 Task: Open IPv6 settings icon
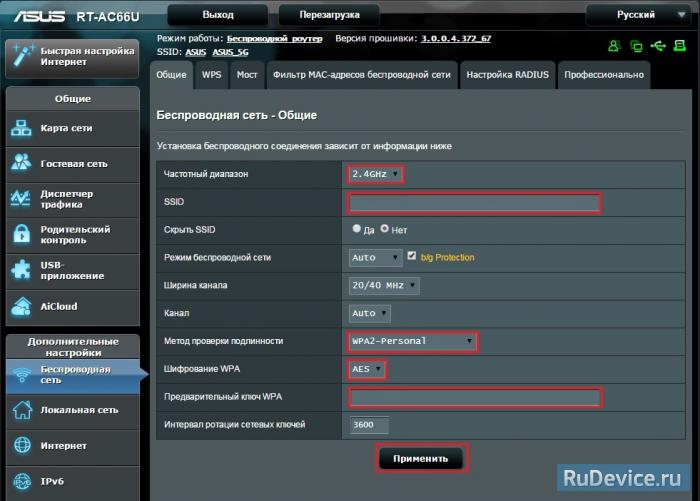[22, 481]
